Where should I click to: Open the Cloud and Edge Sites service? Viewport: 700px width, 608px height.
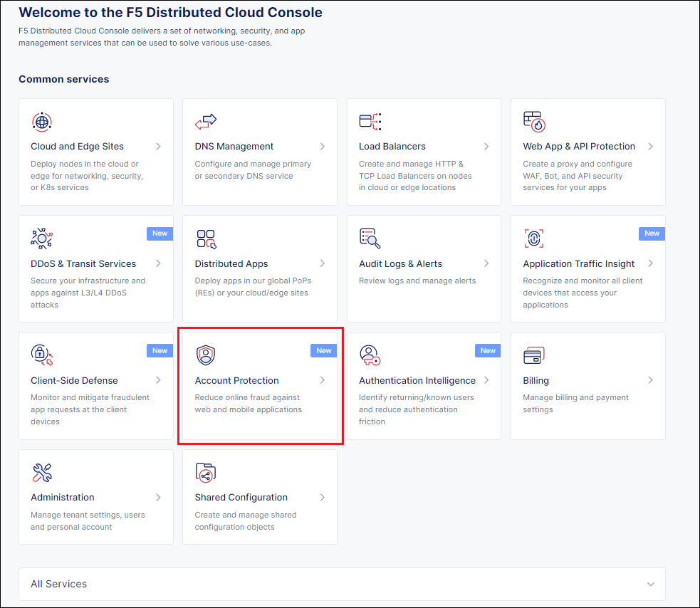tap(77, 146)
